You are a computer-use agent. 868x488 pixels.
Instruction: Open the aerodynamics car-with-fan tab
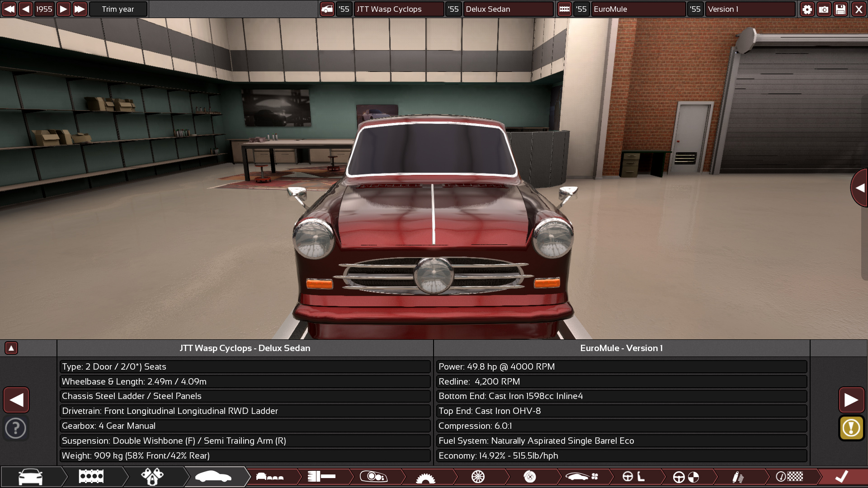[582, 477]
